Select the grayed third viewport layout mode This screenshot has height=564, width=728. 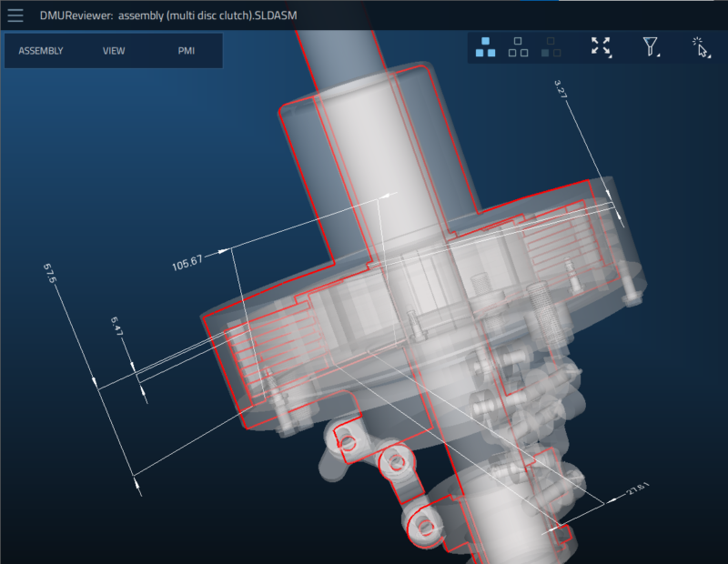(x=550, y=48)
